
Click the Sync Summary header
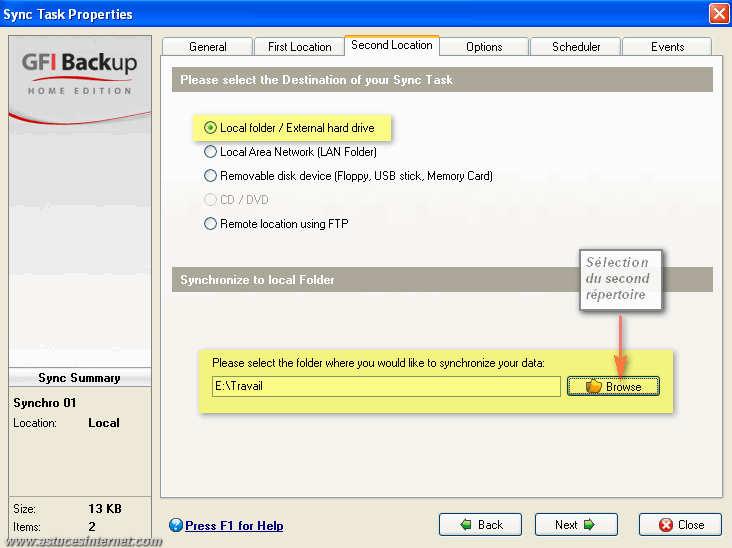79,378
